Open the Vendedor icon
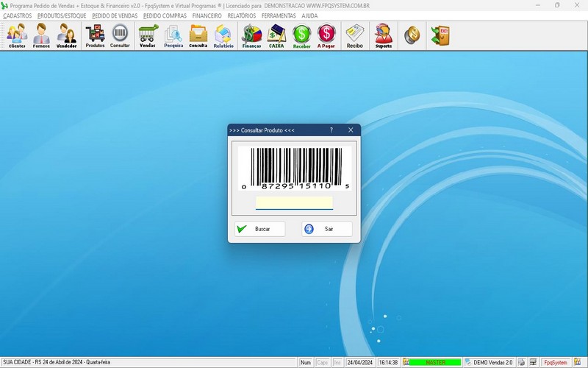Viewport: 588px width, 368px height. [x=66, y=35]
